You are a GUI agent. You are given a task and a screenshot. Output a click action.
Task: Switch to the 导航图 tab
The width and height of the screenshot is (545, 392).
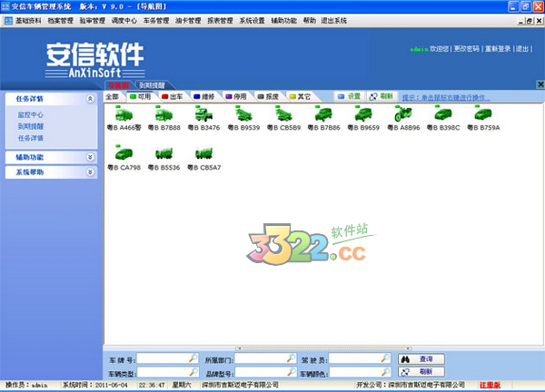click(x=118, y=85)
